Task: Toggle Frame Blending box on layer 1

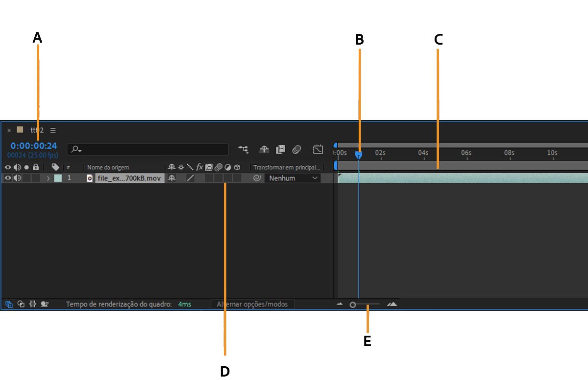Action: pos(209,178)
